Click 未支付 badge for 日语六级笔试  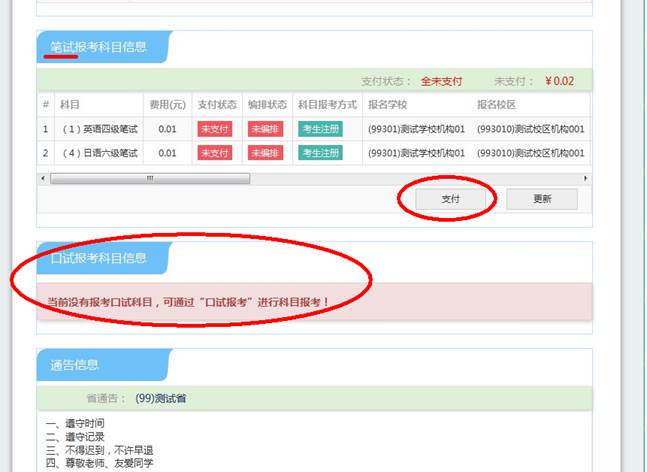pos(215,153)
